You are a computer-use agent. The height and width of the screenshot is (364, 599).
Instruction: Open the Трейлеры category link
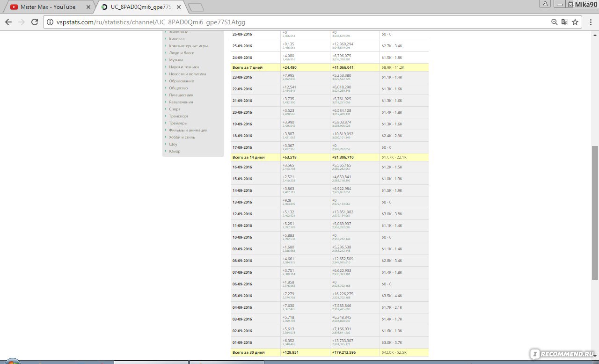(178, 123)
